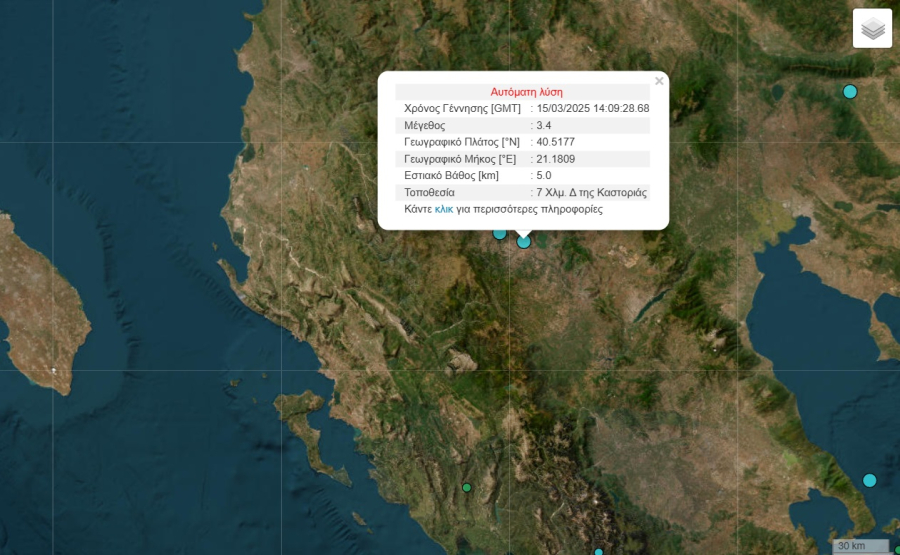Click the magnitude value 3.4
This screenshot has height=555, width=900.
544,126
